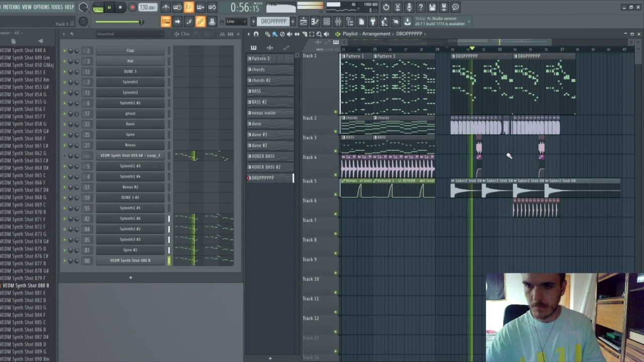Toggle mute dot for Track 2
This screenshot has height=362, width=644.
(336, 131)
